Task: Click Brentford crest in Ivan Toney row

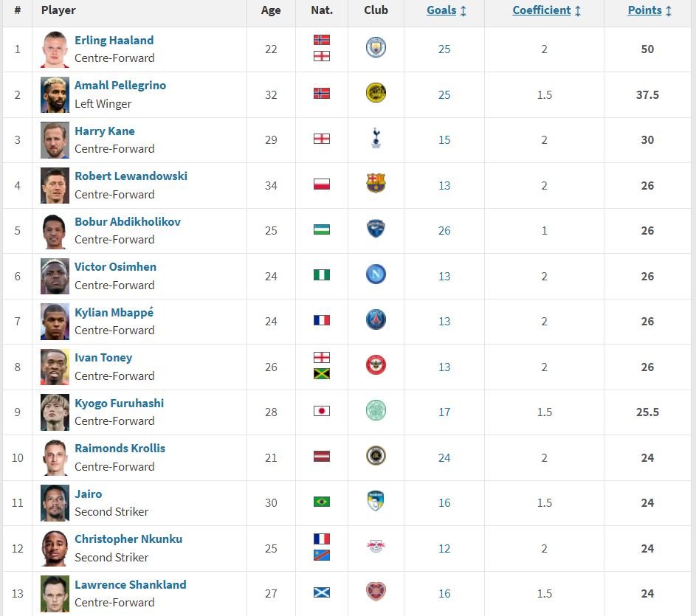Action: [x=376, y=365]
